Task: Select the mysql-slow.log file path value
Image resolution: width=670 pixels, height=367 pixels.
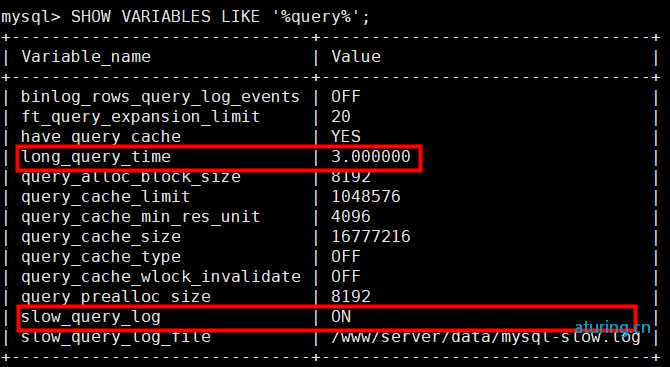Action: pos(486,337)
